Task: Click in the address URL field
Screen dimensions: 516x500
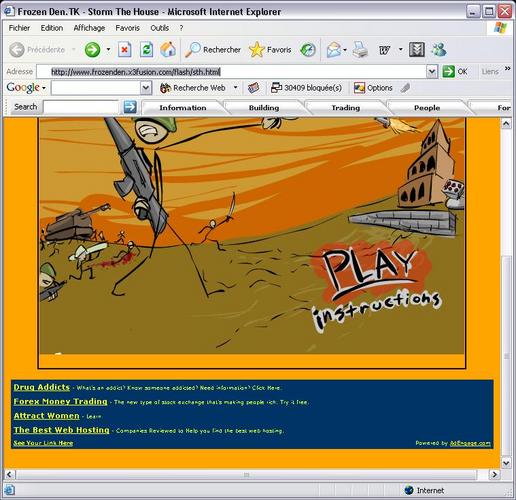Action: coord(231,72)
